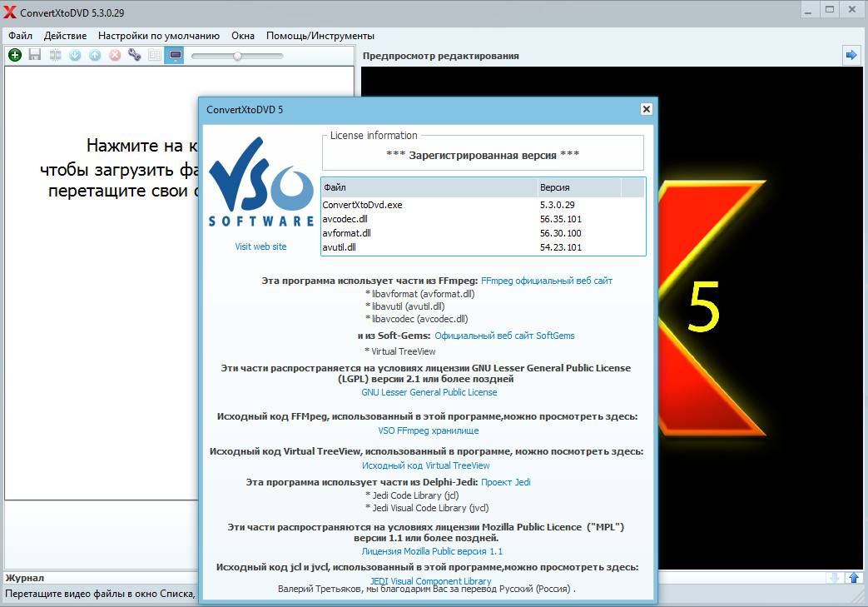Open Лицензия Mozilla Public версия 1.1 link

pos(432,551)
